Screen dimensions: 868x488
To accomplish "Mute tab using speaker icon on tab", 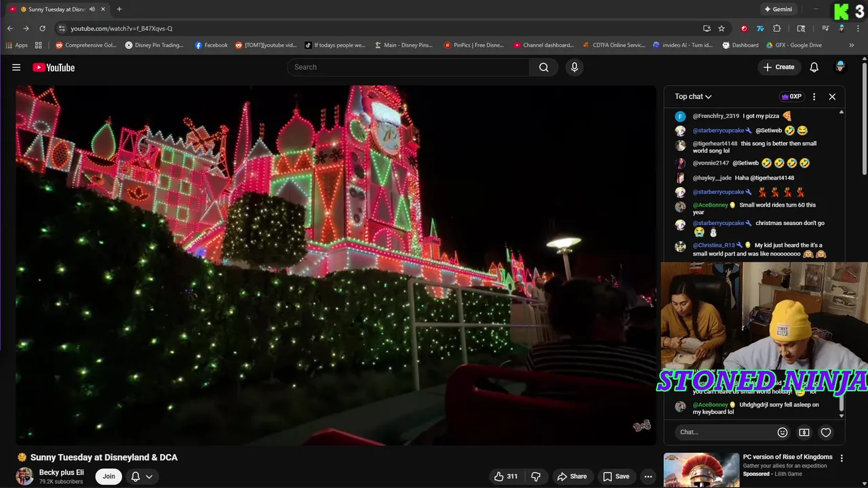I will pos(92,9).
